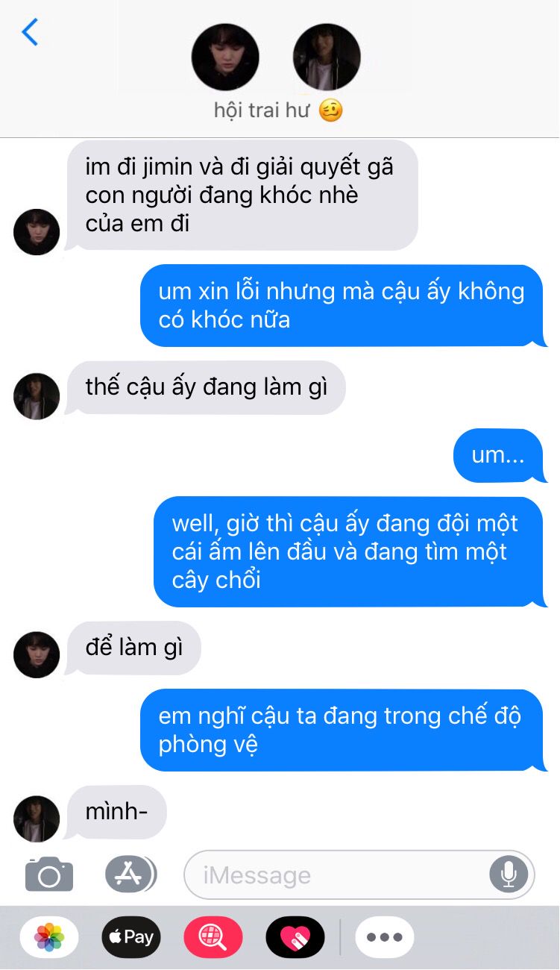The height and width of the screenshot is (970, 560).
Task: Tap the avatar next to "để làm gì"
Action: [37, 654]
